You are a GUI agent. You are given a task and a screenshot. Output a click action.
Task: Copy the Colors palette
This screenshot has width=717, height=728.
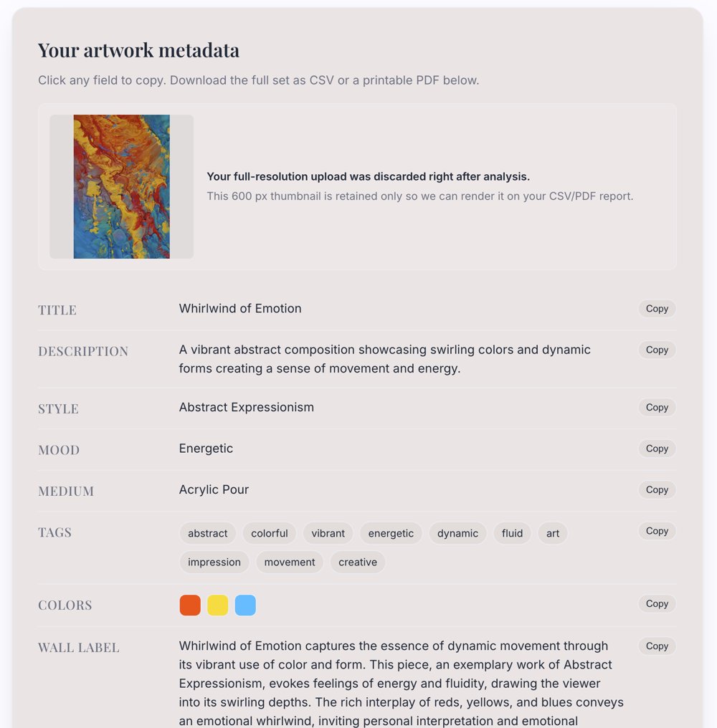coord(657,604)
